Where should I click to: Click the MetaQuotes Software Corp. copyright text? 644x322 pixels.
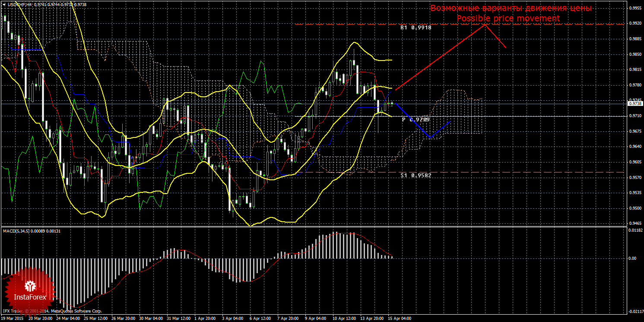pos(76,311)
